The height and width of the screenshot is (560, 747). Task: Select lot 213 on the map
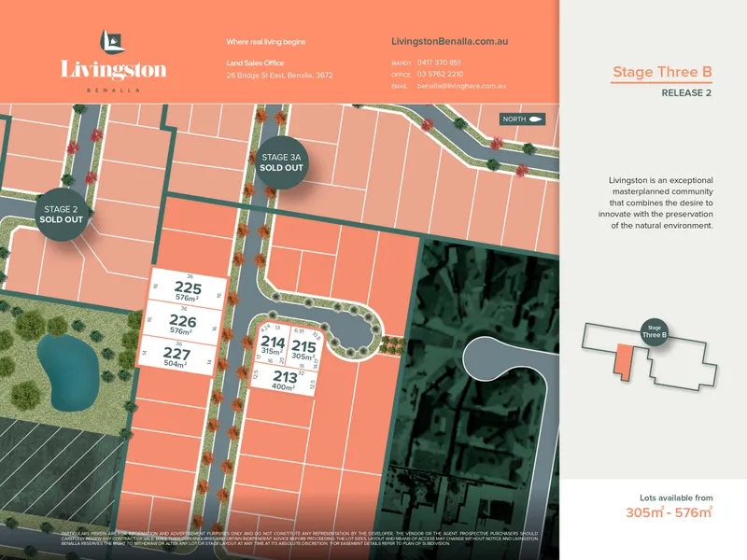(283, 380)
